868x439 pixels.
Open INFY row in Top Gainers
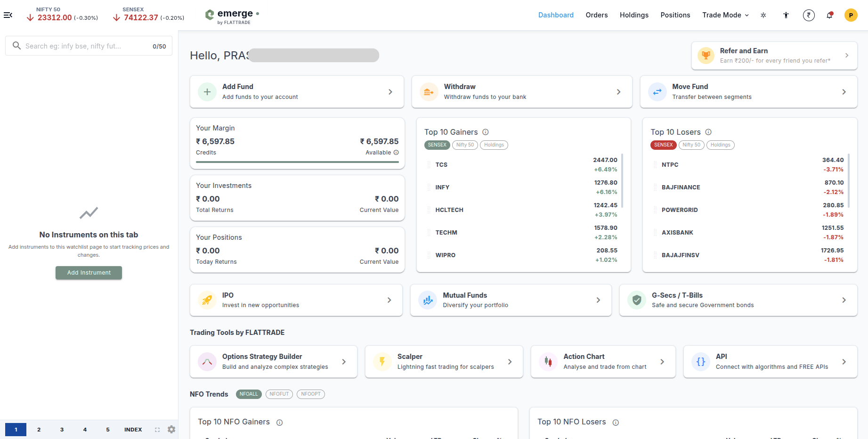pyautogui.click(x=522, y=187)
